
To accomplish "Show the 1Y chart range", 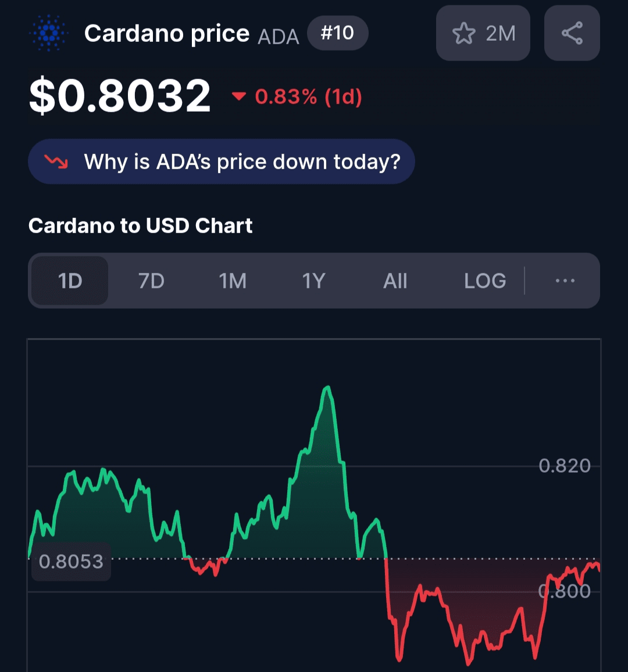I will pyautogui.click(x=313, y=281).
